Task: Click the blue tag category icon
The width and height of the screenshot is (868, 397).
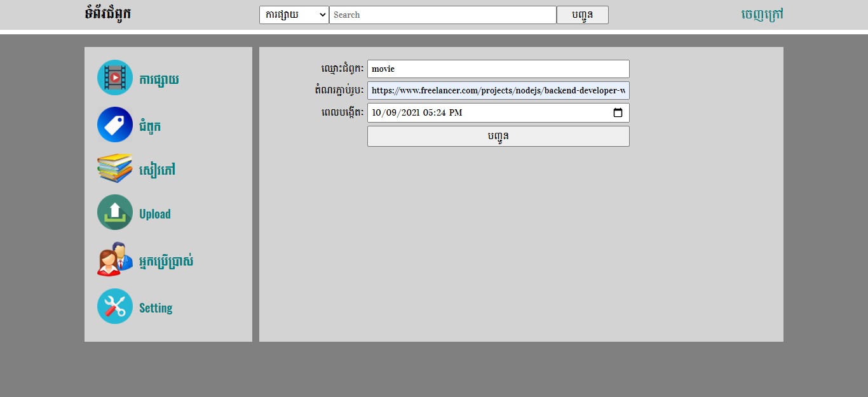Action: tap(115, 124)
